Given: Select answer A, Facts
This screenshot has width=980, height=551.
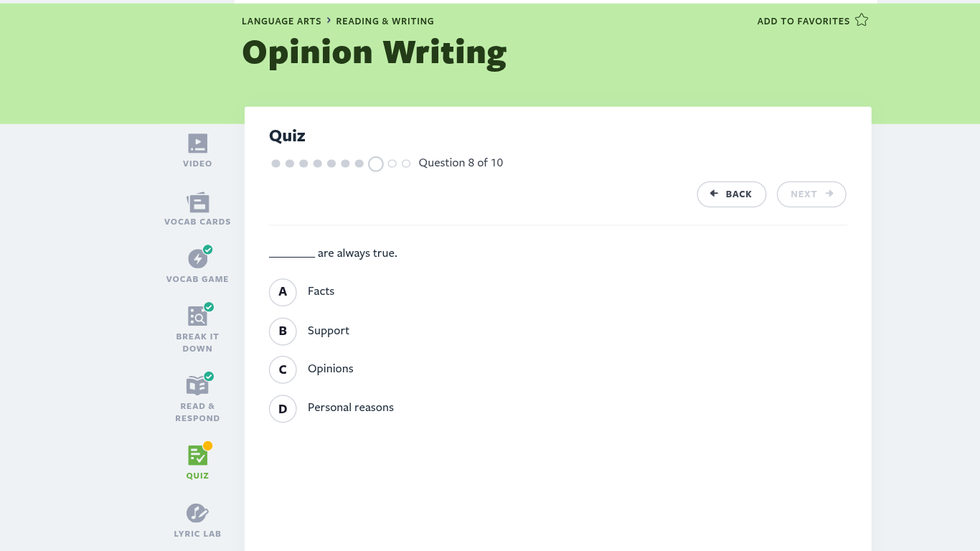Looking at the screenshot, I should (283, 292).
